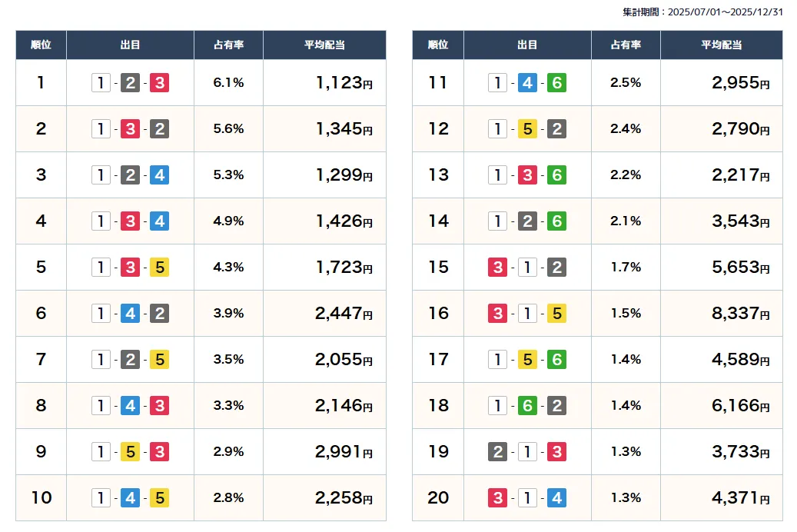Image resolution: width=797 pixels, height=532 pixels.
Task: Click the right table's 出目 column header
Action: (527, 45)
